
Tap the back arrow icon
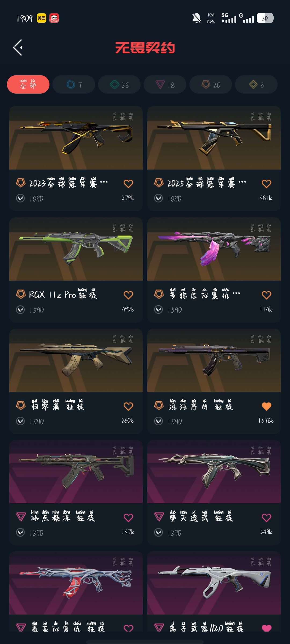pos(18,48)
